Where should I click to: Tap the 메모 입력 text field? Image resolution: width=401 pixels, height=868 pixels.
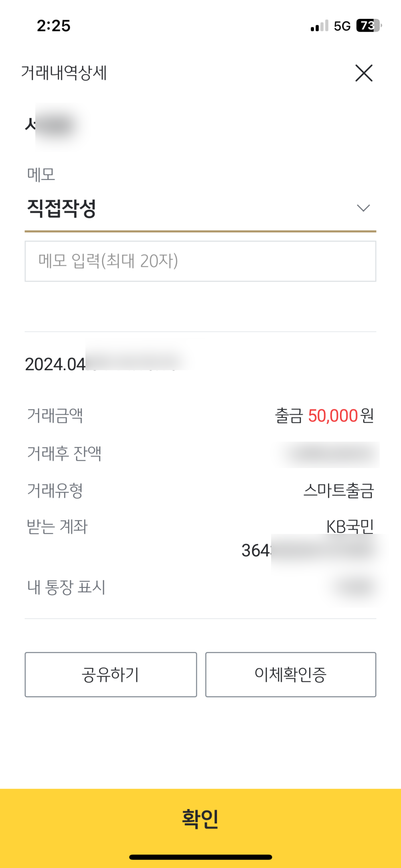coord(200,261)
